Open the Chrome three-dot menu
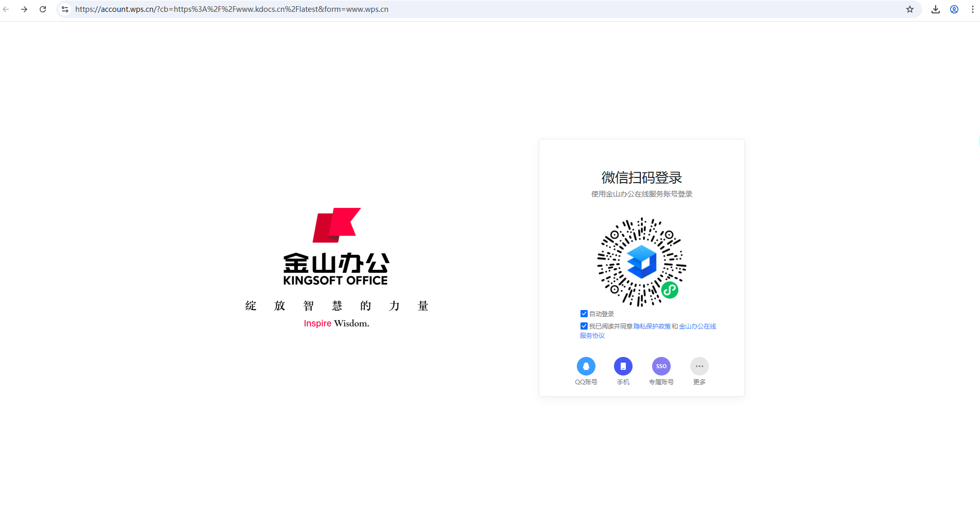This screenshot has width=980, height=506. coord(972,9)
